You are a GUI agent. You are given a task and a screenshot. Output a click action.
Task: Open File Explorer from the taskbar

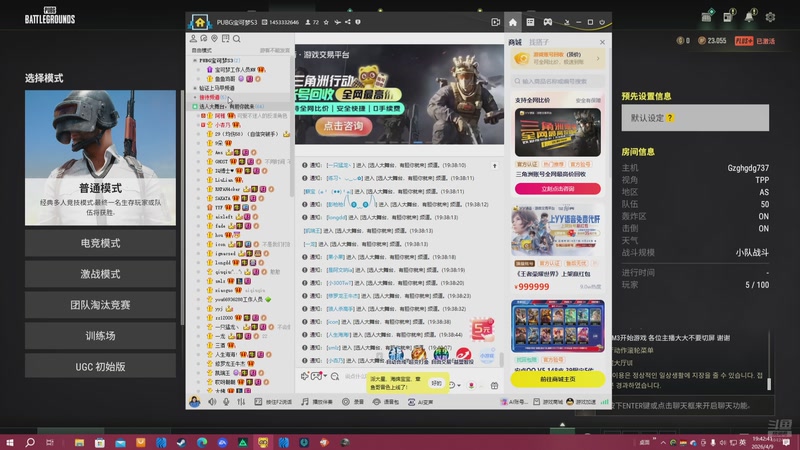[x=79, y=442]
